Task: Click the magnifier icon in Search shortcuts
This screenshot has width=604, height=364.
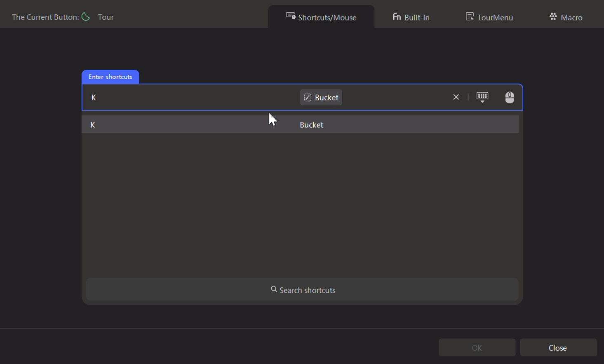Action: pyautogui.click(x=274, y=290)
